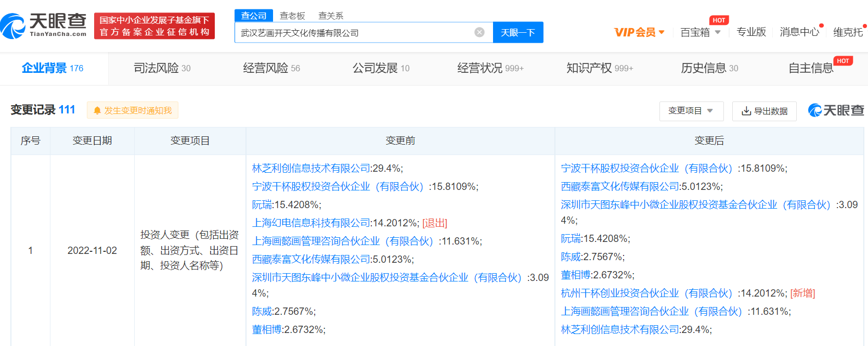Click the bell icon for change notifications
This screenshot has width=868, height=346.
pyautogui.click(x=97, y=110)
